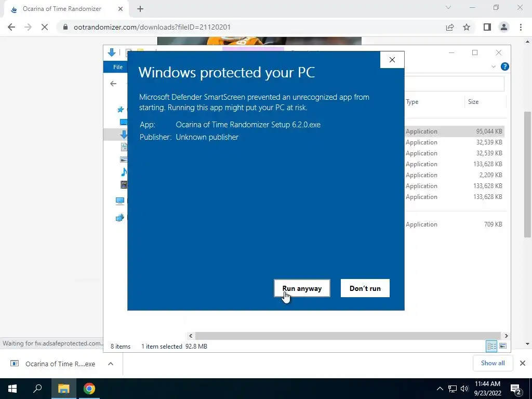Switch to details view in Explorer
532x399 pixels.
[491, 346]
